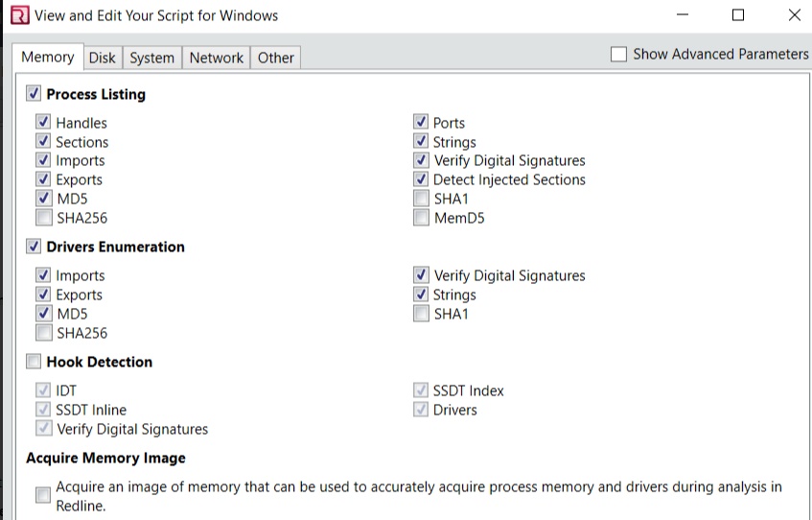Screen dimensions: 812x520
Task: Enable the Hook Detection checkbox
Action: coord(34,362)
